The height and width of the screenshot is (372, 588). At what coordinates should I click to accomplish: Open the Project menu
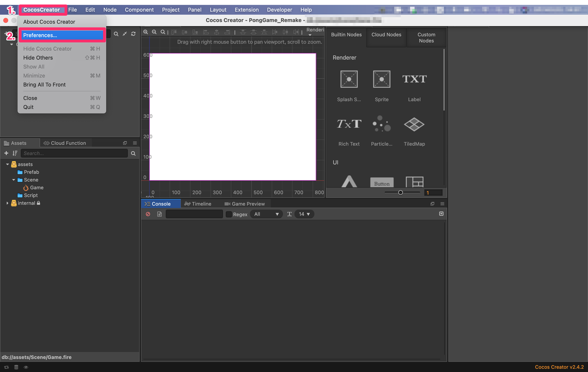[x=171, y=10]
